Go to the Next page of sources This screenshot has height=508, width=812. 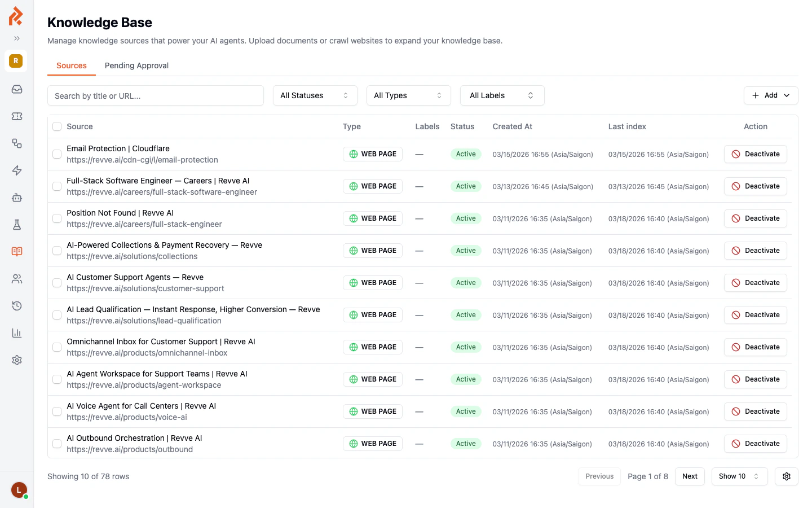(x=690, y=476)
